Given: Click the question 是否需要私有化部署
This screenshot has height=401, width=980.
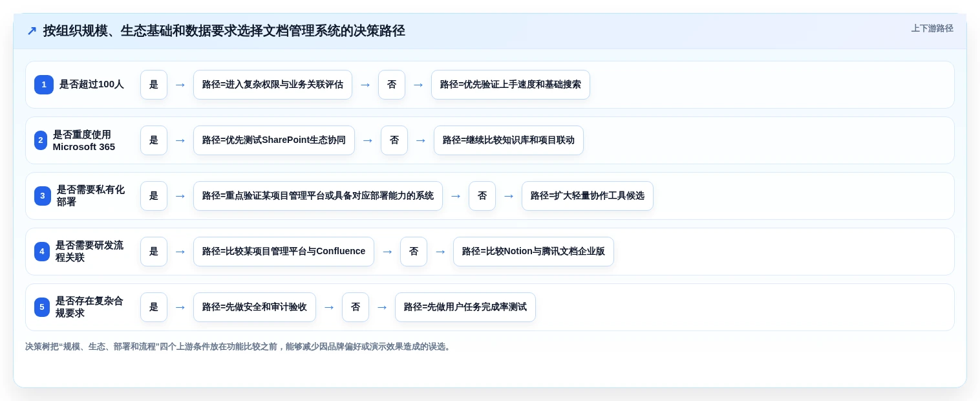Looking at the screenshot, I should [x=91, y=196].
